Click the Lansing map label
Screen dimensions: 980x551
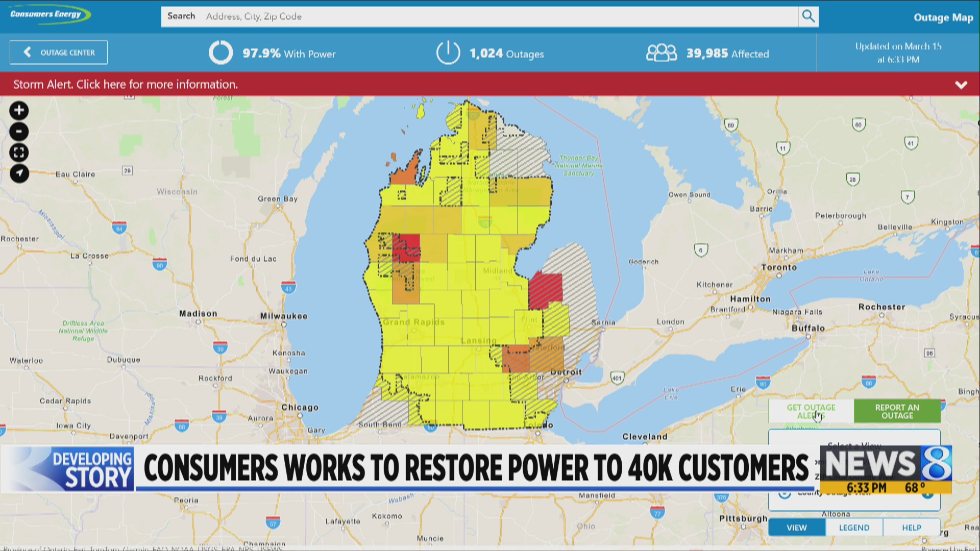[x=479, y=340]
